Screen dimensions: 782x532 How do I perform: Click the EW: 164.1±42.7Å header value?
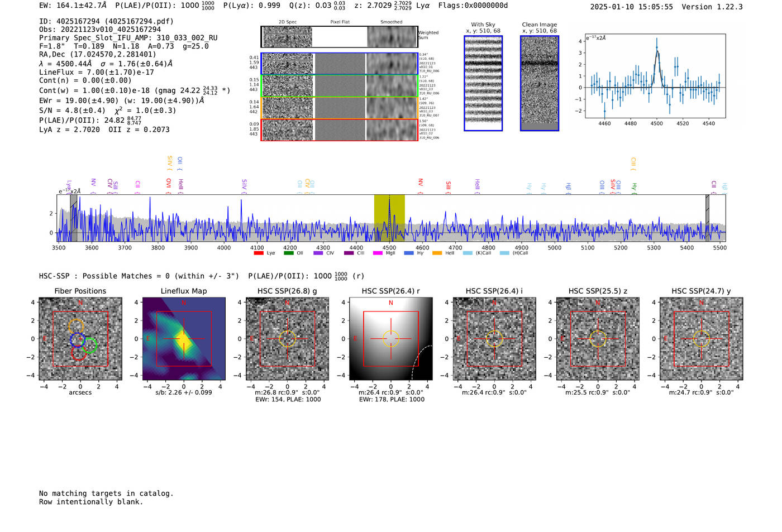coord(73,6)
